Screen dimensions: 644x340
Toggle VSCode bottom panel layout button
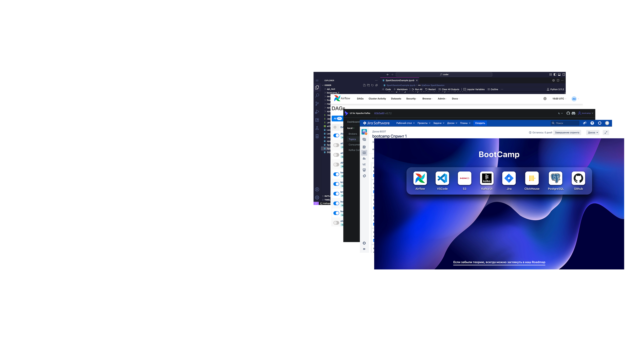coord(559,74)
